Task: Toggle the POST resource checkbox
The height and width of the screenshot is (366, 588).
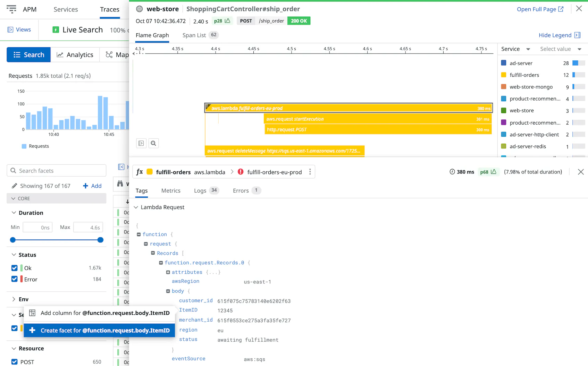Action: [x=14, y=361]
